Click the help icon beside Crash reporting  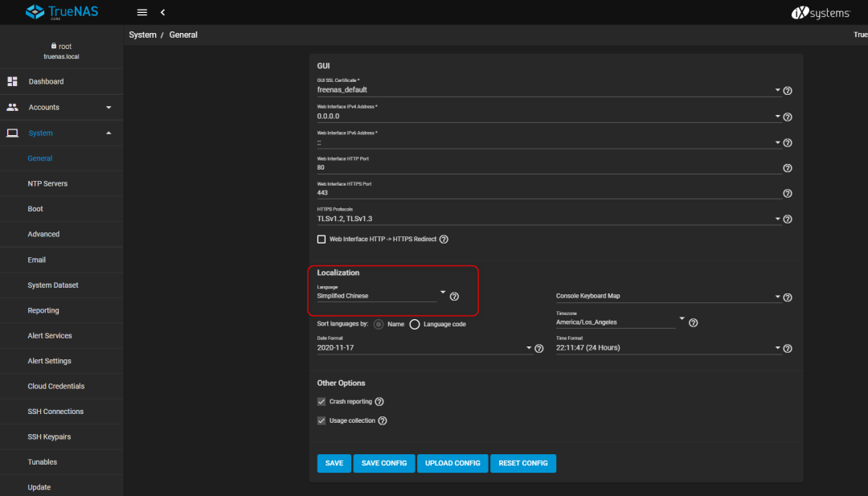[x=379, y=401]
